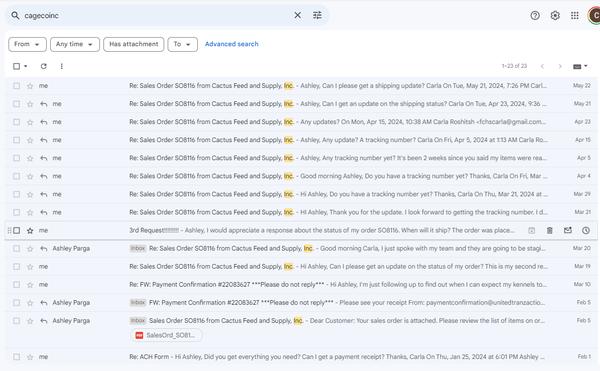
Task: Star the Apr 15 email
Action: coord(30,140)
